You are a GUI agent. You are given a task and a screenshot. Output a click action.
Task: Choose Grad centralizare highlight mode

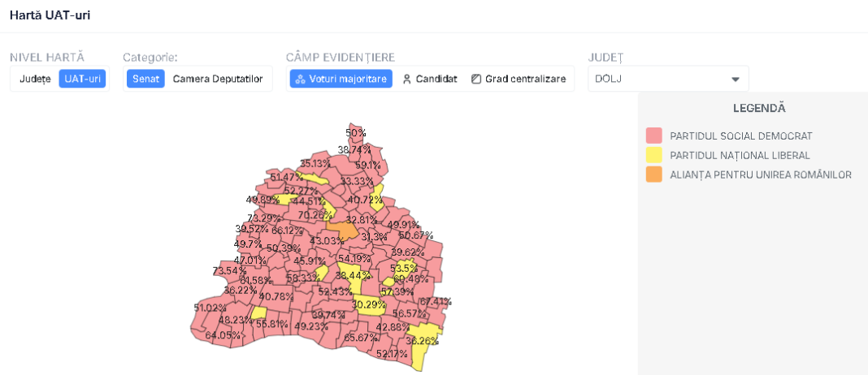pos(519,79)
